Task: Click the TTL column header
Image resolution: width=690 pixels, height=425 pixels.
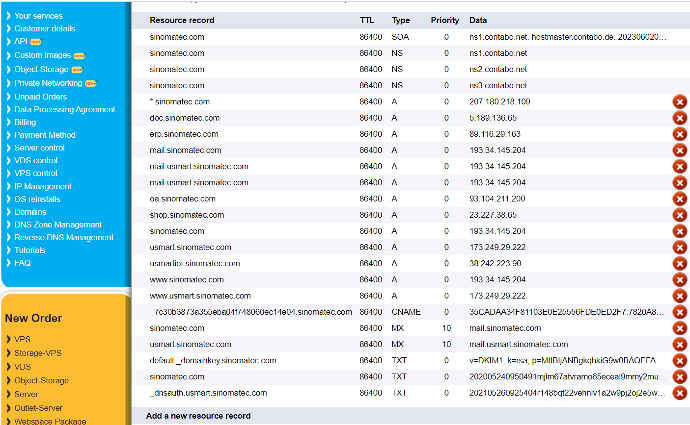Action: 367,20
